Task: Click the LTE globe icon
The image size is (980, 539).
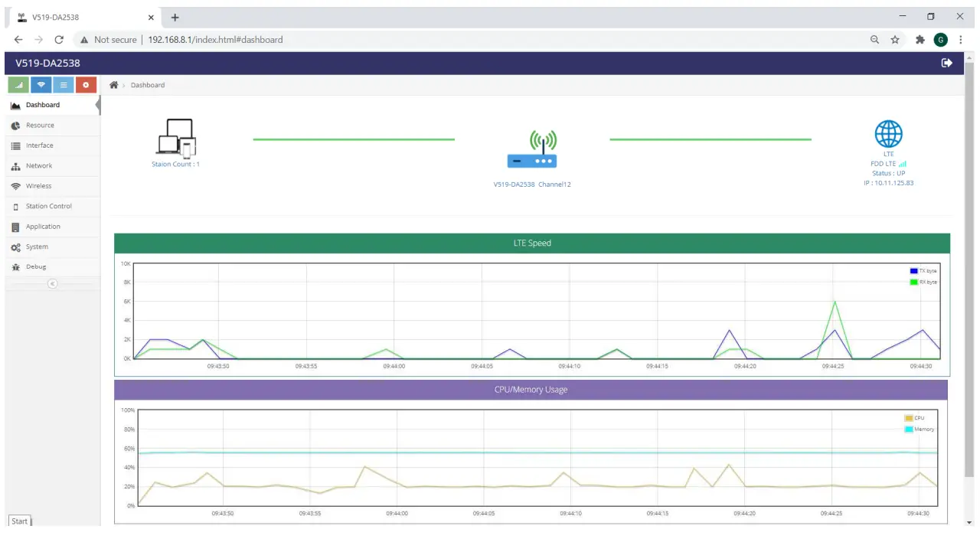Action: 889,134
